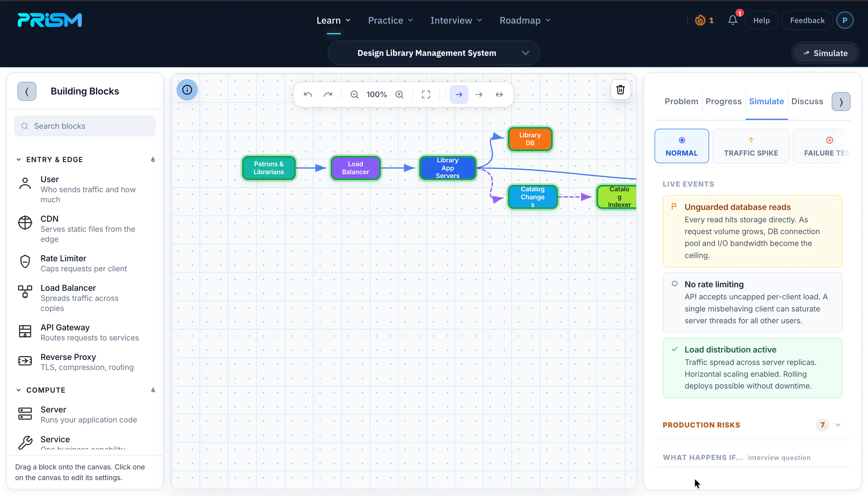The height and width of the screenshot is (496, 868).
Task: Expand the PRODUCTION RISKS section
Action: click(x=752, y=425)
